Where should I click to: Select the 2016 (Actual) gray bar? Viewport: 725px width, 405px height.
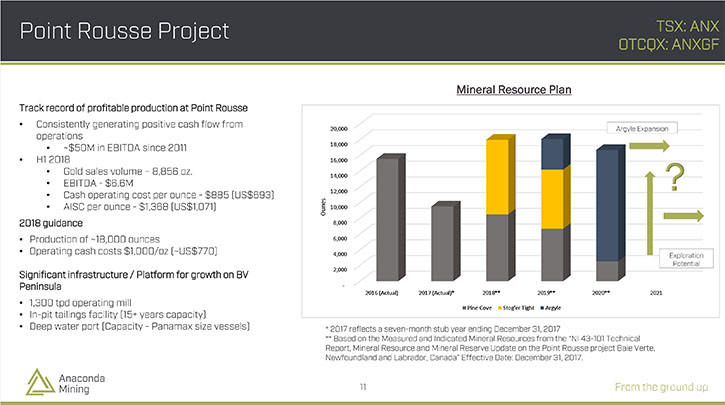coord(391,217)
